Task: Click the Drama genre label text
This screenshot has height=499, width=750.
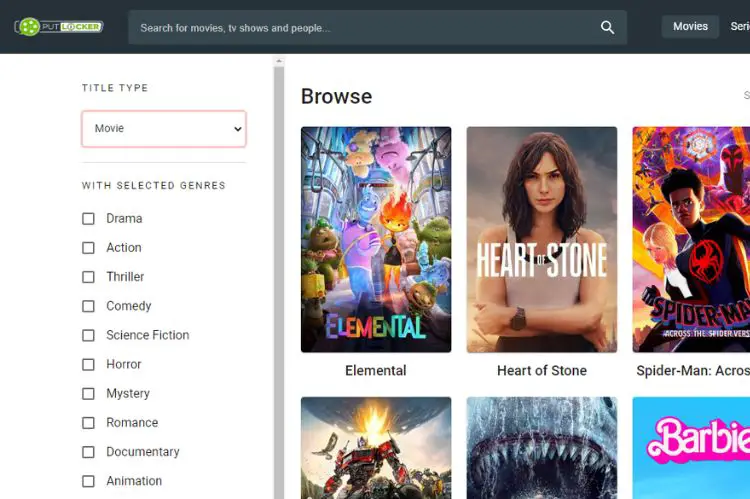Action: point(124,219)
